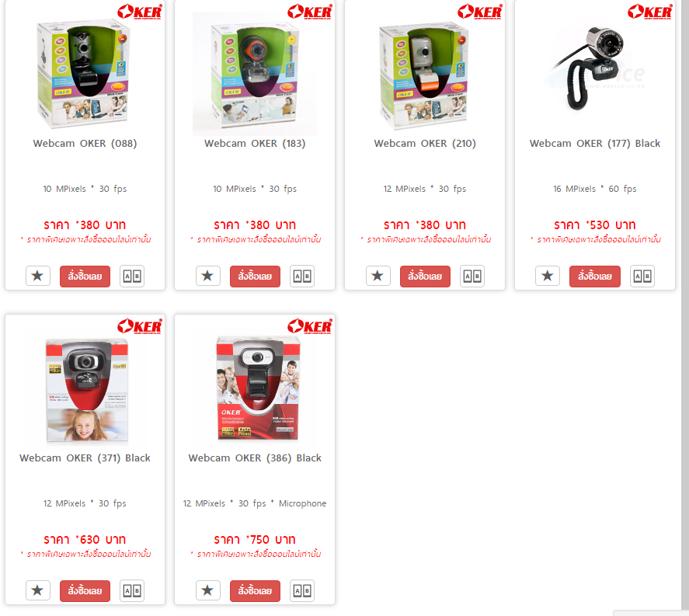View Webcam OKER (371) Black box image
Viewport: 689px width, 616px height.
pyautogui.click(x=86, y=390)
